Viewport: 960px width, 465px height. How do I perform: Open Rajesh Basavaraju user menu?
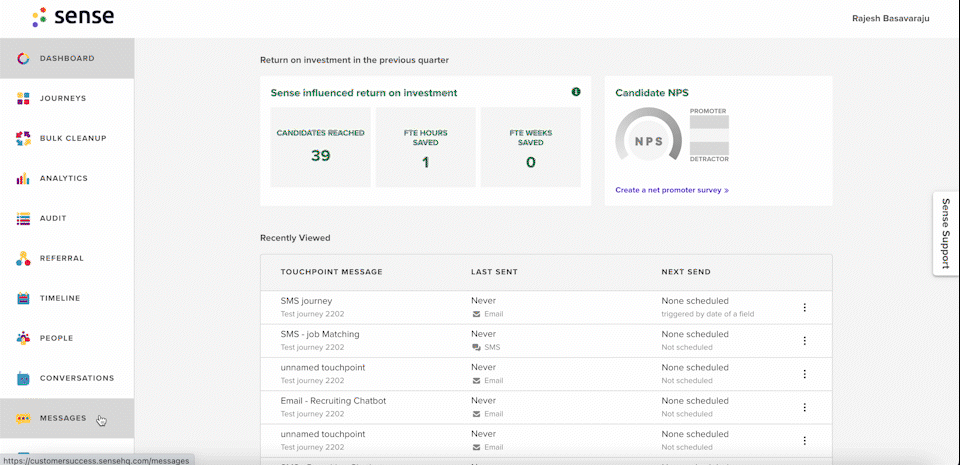pyautogui.click(x=891, y=18)
